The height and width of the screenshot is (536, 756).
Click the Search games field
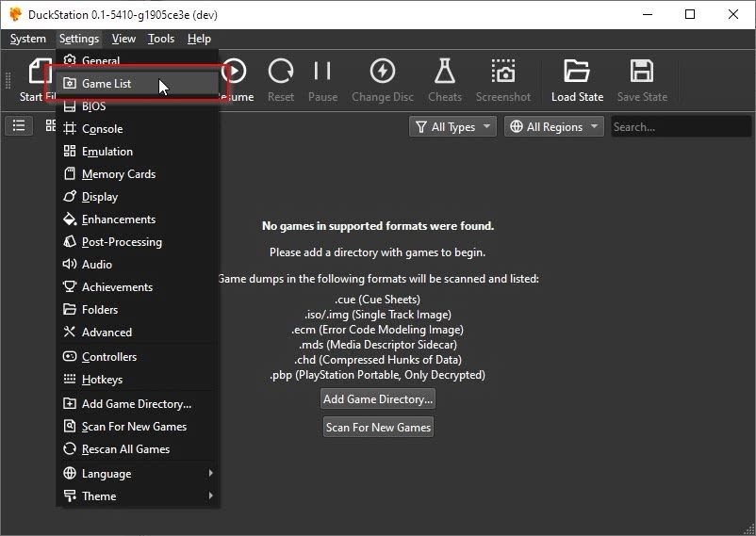(x=681, y=127)
